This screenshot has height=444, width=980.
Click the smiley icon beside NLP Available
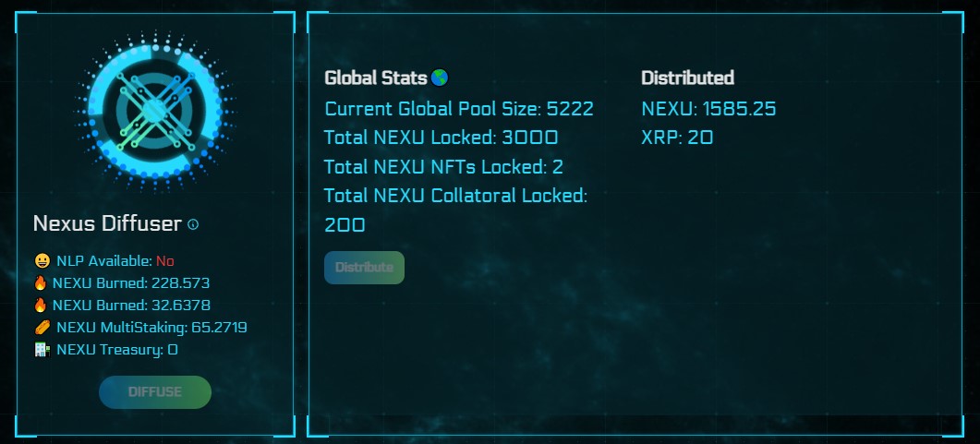42,261
